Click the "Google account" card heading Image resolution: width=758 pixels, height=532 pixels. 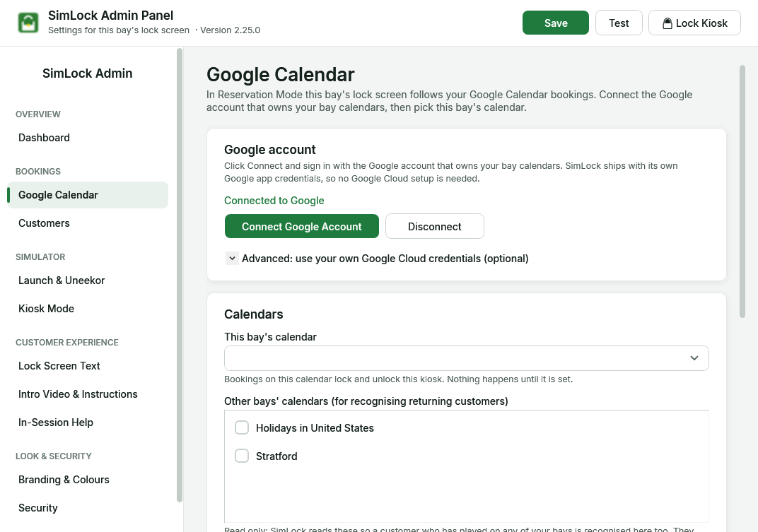point(269,150)
